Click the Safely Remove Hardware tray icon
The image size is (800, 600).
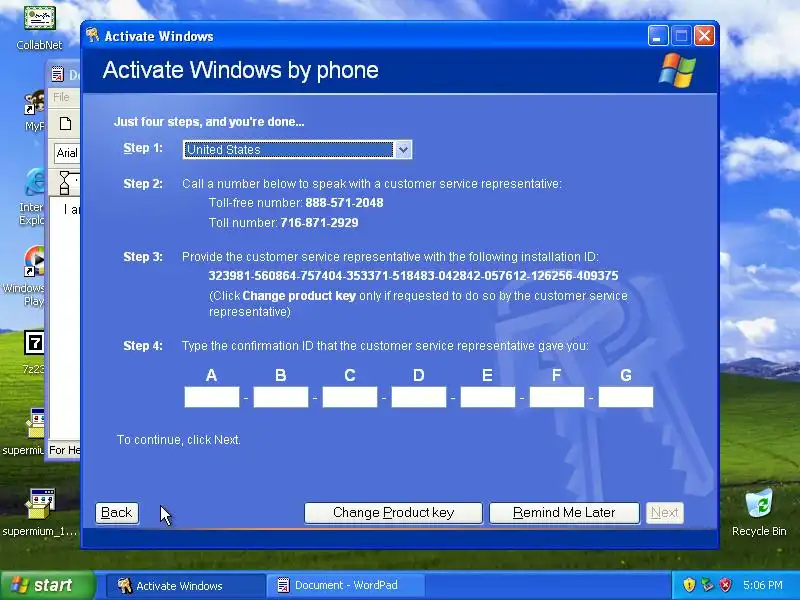pyautogui.click(x=707, y=585)
